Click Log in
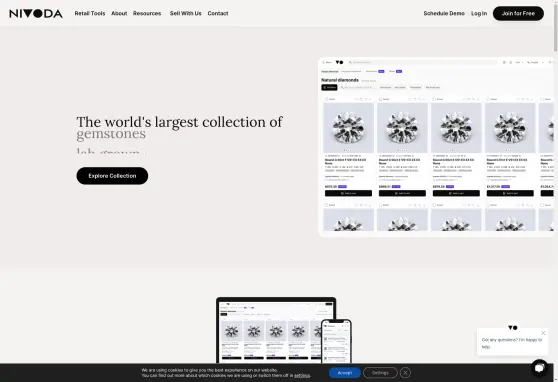The height and width of the screenshot is (382, 558). 479,14
